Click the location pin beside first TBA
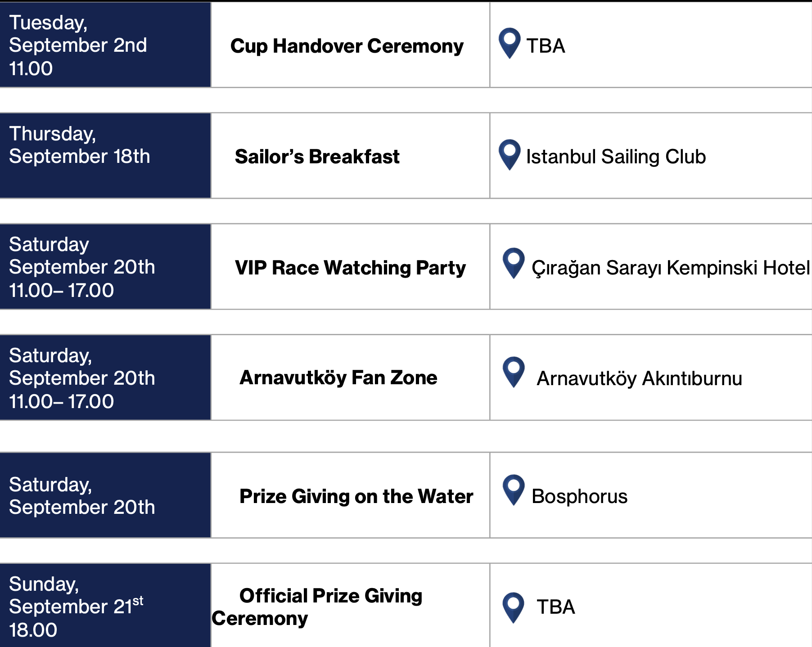This screenshot has height=647, width=812. pyautogui.click(x=510, y=44)
